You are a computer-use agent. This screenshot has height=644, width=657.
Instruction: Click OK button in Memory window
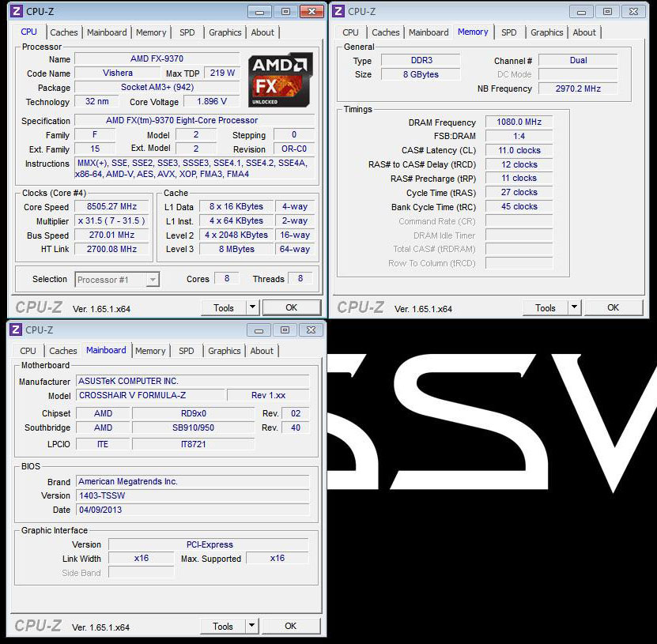613,307
